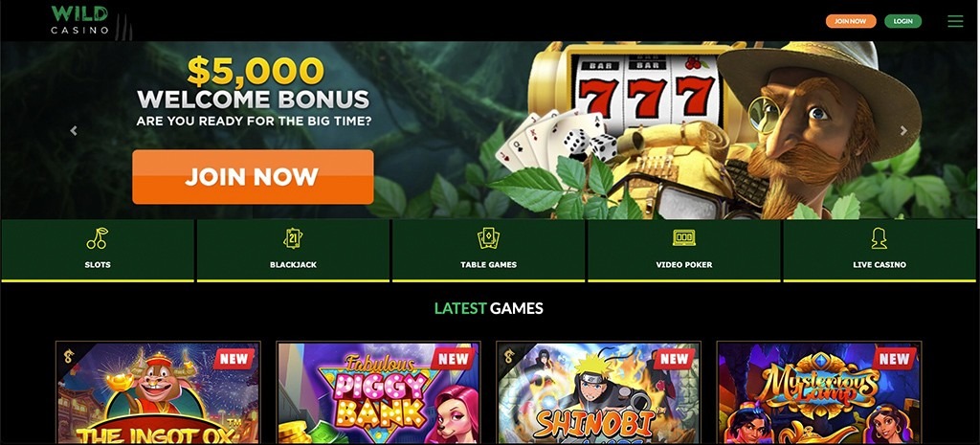Click the Video Poker machine icon
The width and height of the screenshot is (980, 445).
[683, 238]
